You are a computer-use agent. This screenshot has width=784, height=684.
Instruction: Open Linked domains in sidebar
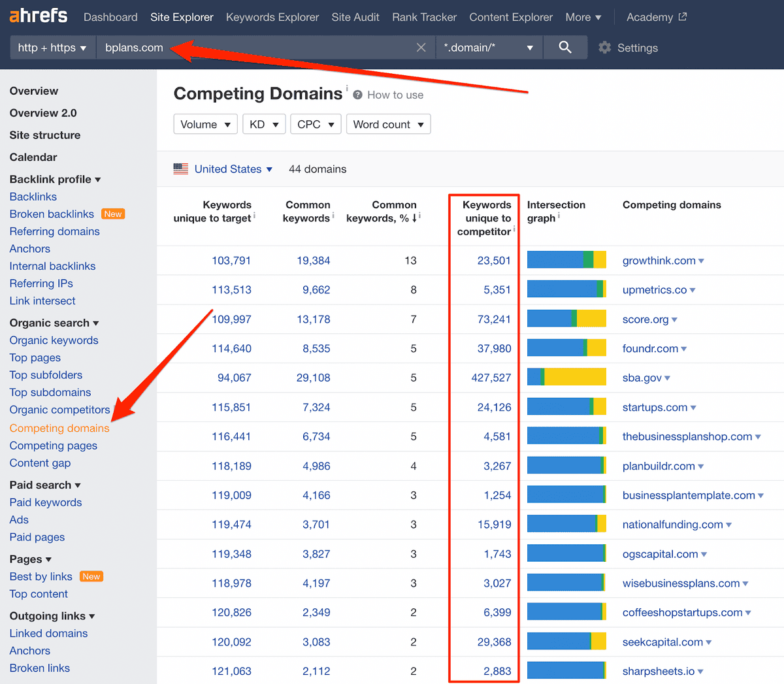[x=49, y=634]
